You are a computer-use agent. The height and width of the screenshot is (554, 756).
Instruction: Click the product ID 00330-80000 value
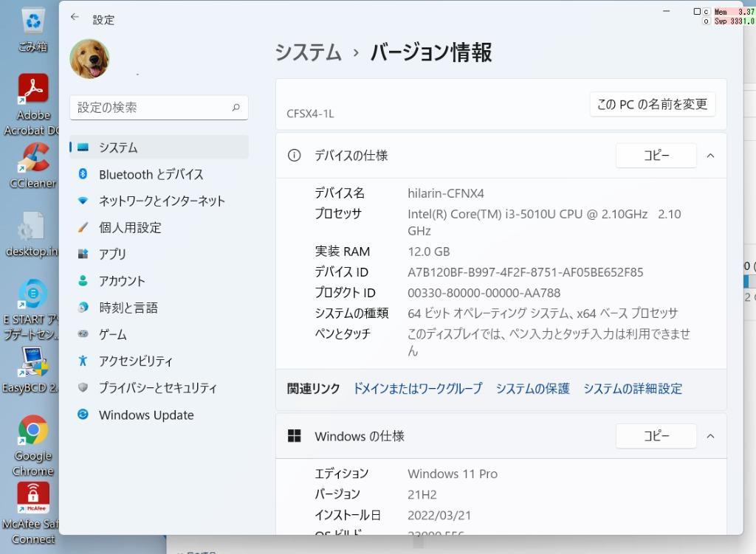click(x=484, y=293)
